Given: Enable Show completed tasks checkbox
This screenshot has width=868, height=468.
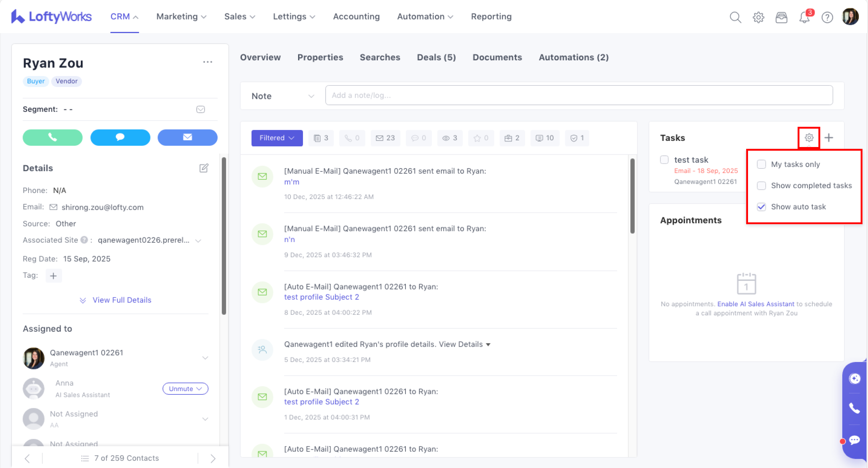Looking at the screenshot, I should (761, 185).
